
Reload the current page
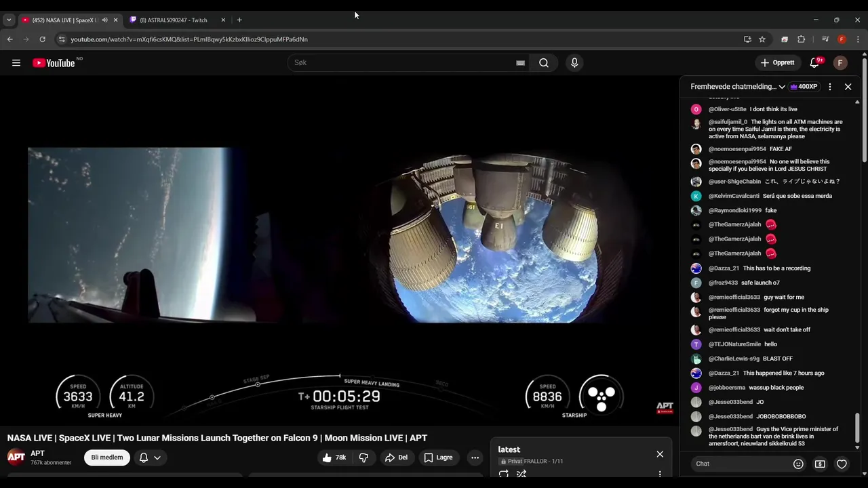[x=42, y=39]
